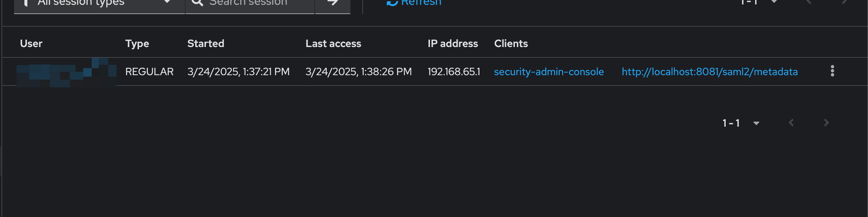Click the previous page chevron

pos(791,123)
